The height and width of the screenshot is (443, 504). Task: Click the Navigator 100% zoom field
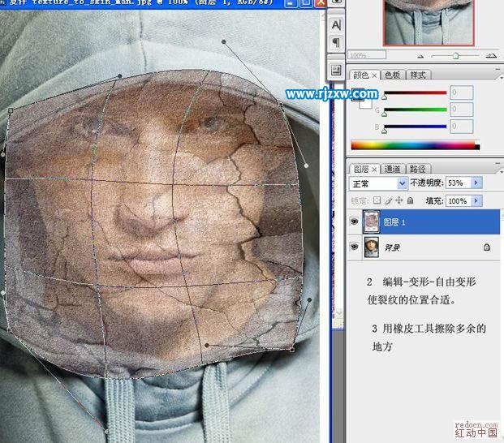tap(367, 55)
